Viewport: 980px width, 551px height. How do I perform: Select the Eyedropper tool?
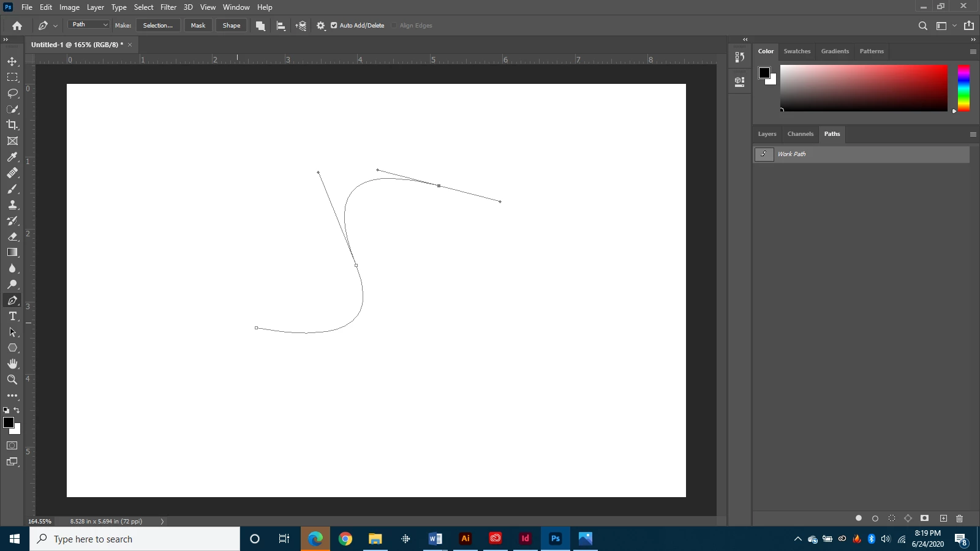(x=12, y=157)
